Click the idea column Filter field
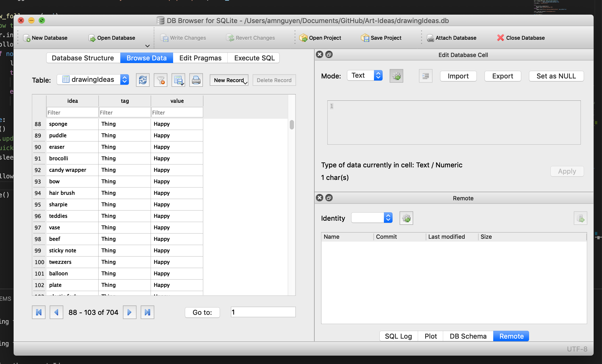Image resolution: width=602 pixels, height=364 pixels. (x=72, y=113)
